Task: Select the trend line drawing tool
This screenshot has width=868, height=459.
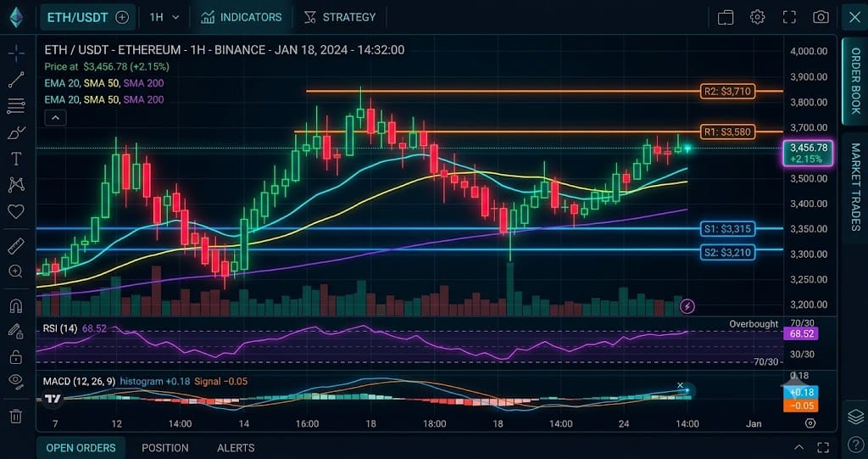Action: coord(16,80)
